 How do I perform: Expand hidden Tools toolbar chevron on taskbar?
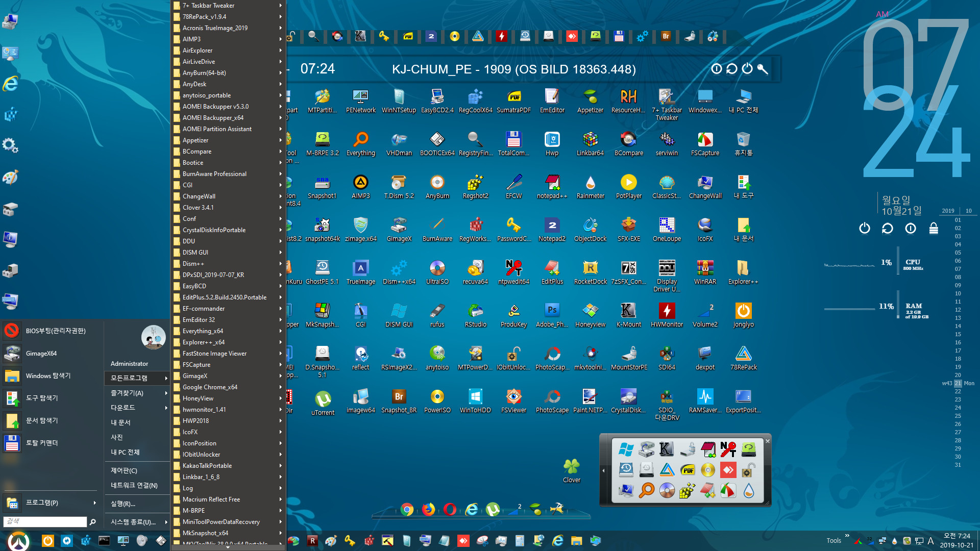point(847,536)
